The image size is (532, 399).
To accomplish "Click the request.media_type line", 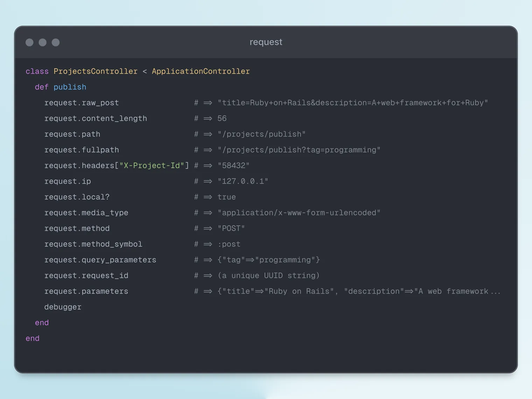I will click(x=86, y=213).
